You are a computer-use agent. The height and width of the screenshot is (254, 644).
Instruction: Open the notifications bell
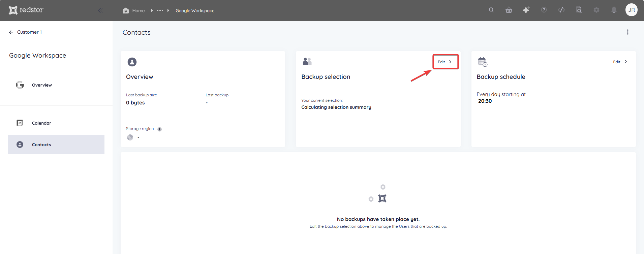tap(614, 10)
